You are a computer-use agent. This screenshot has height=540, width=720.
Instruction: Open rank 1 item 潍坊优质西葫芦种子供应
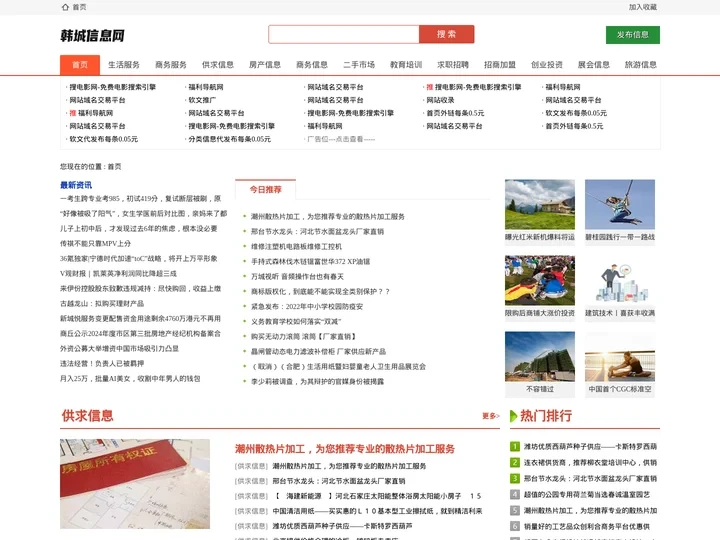pyautogui.click(x=591, y=446)
